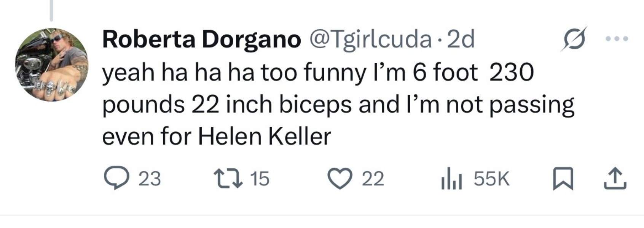Click the repost count 15
Viewport: 644px width, 228px height.
pos(260,179)
